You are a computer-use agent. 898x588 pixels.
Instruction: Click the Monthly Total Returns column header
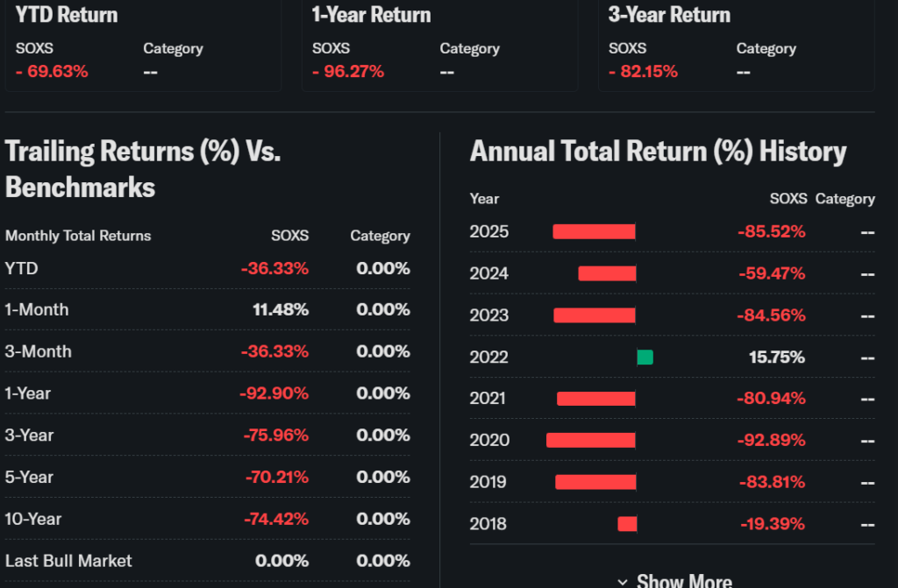pyautogui.click(x=78, y=236)
